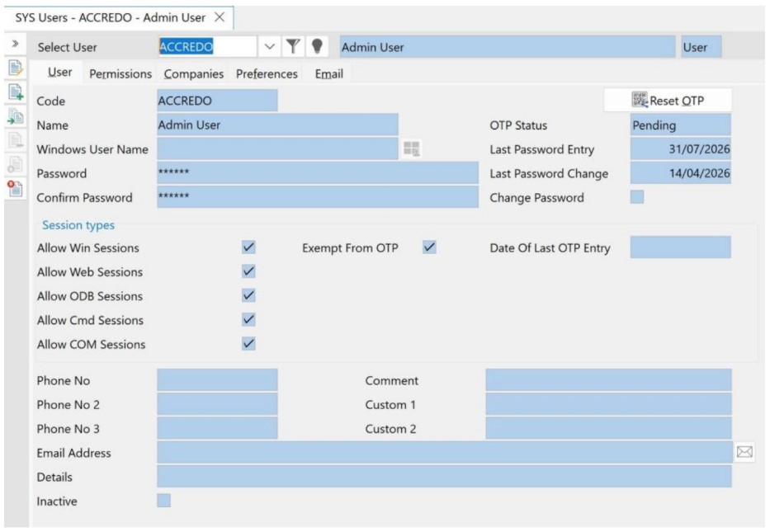Click the Code input field

pos(217,100)
